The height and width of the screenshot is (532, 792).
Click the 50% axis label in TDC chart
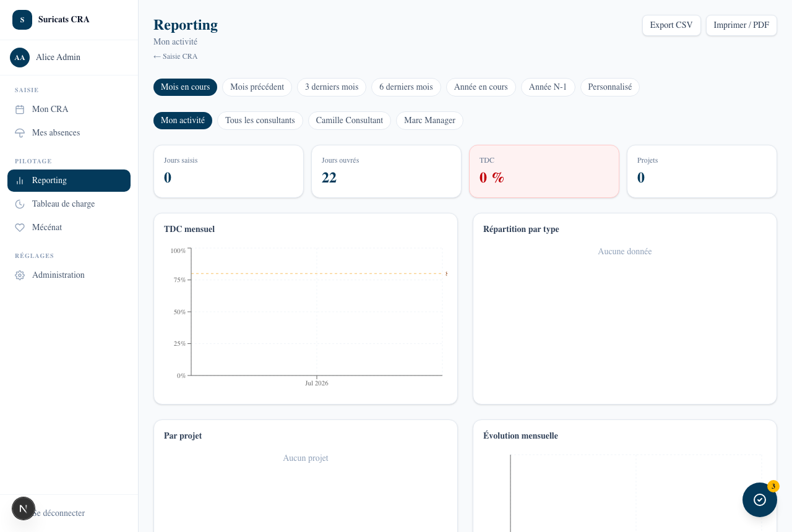179,312
